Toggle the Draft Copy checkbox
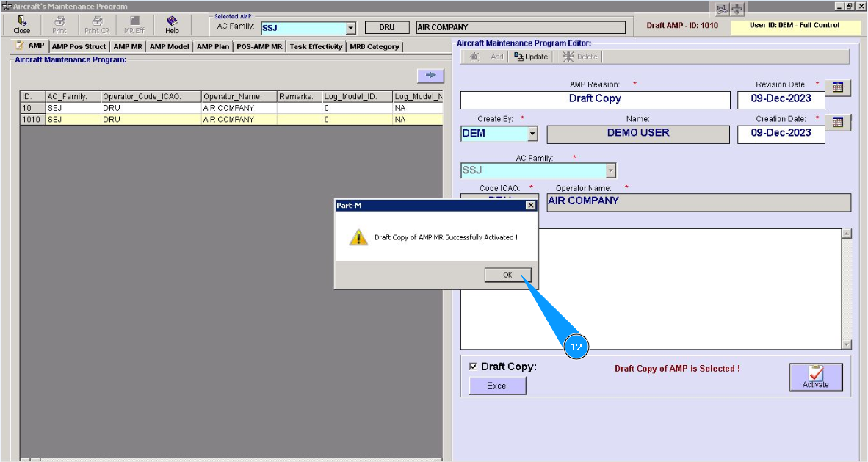The height and width of the screenshot is (462, 868). pos(473,367)
